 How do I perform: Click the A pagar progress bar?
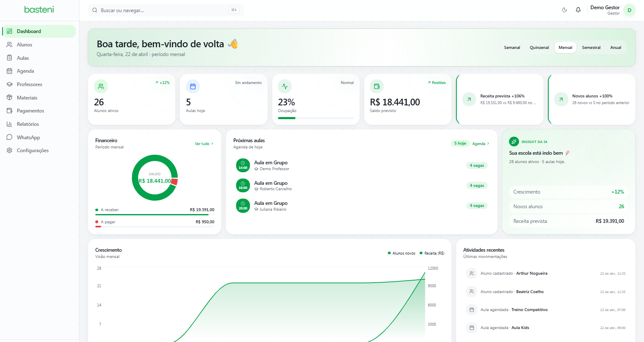pyautogui.click(x=155, y=227)
